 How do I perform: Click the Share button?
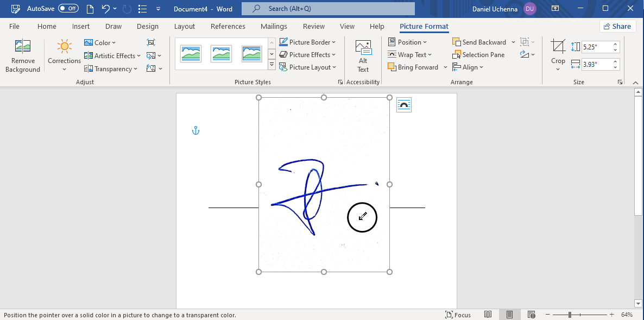[x=617, y=26]
